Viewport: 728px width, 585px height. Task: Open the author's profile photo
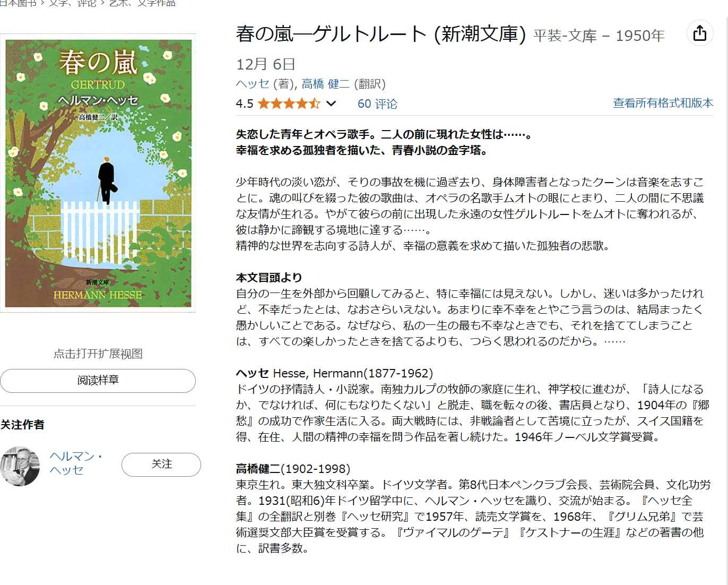click(x=20, y=466)
